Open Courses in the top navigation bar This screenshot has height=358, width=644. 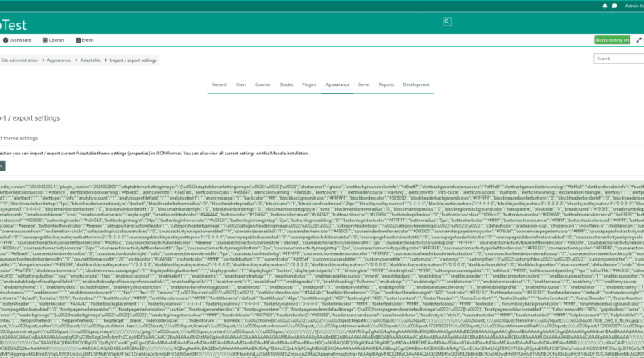coord(53,40)
